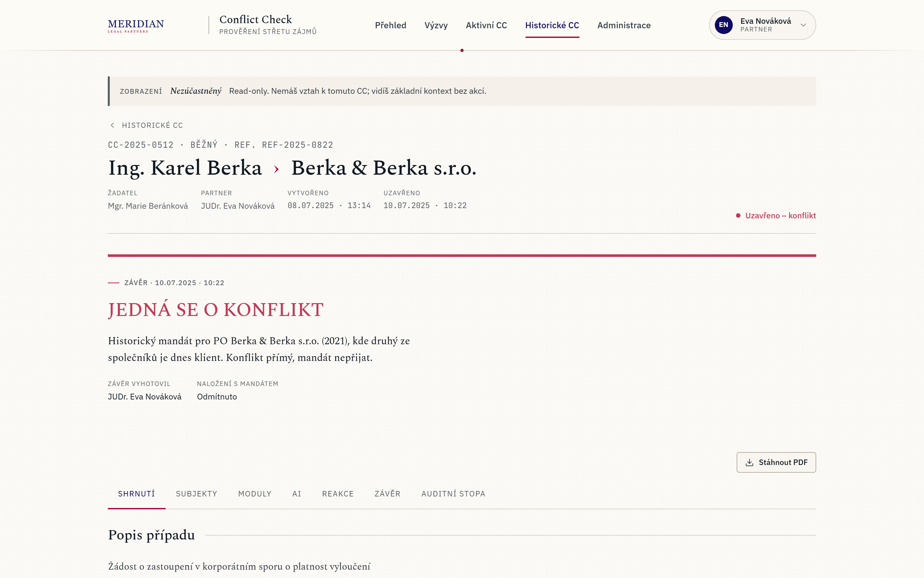Click created date 08.07.2025 · 13:14
This screenshot has height=578, width=924.
pos(329,206)
